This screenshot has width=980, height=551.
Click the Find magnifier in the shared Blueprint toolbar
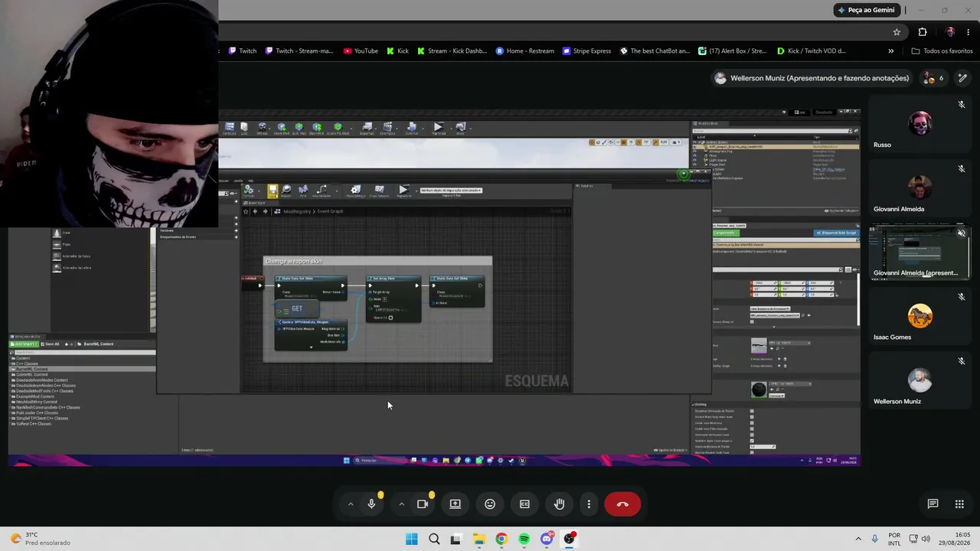pos(286,191)
